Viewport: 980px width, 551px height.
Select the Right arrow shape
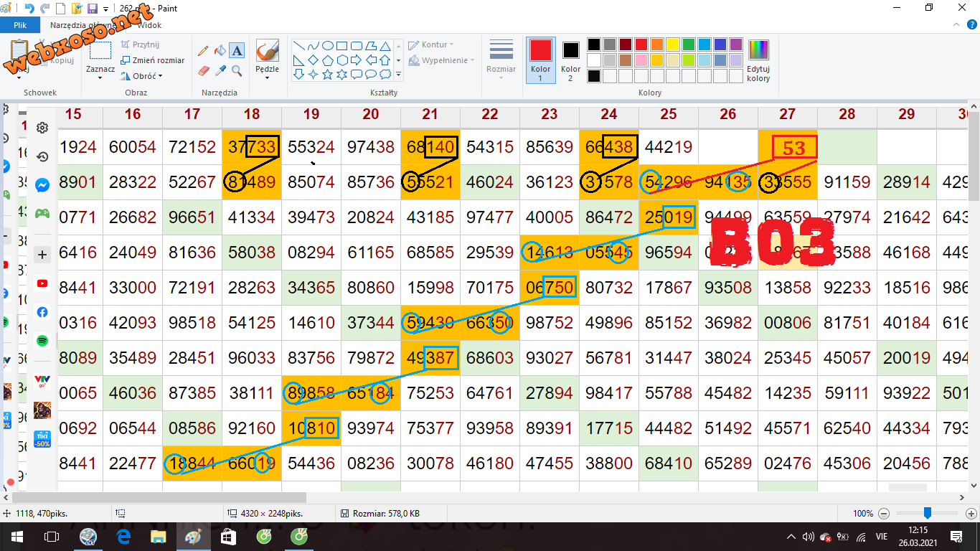tap(356, 60)
